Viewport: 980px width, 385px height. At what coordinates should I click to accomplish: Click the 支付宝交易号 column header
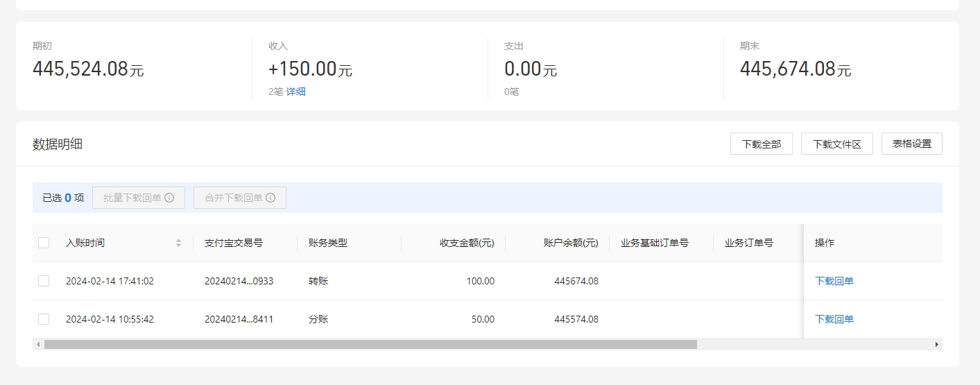click(x=234, y=243)
